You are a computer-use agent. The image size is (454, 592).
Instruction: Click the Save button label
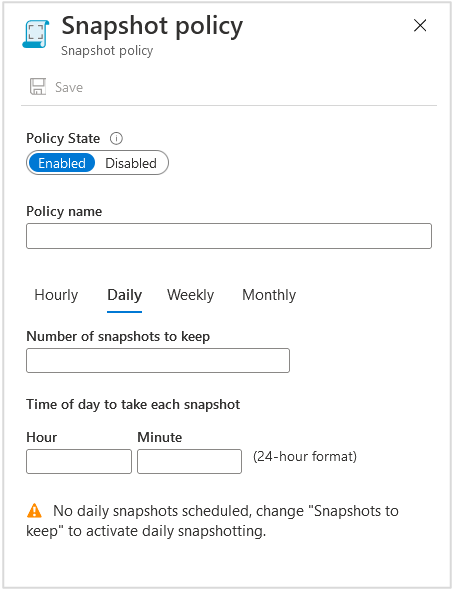coord(69,87)
